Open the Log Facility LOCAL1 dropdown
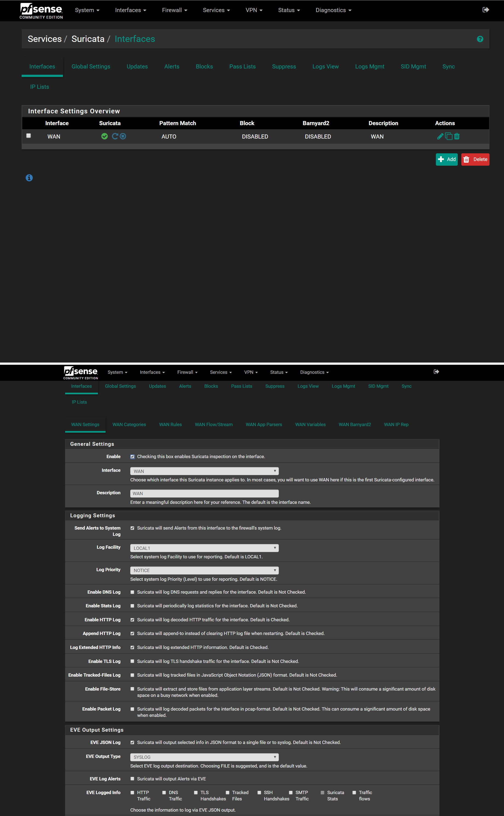The width and height of the screenshot is (504, 816). (204, 548)
